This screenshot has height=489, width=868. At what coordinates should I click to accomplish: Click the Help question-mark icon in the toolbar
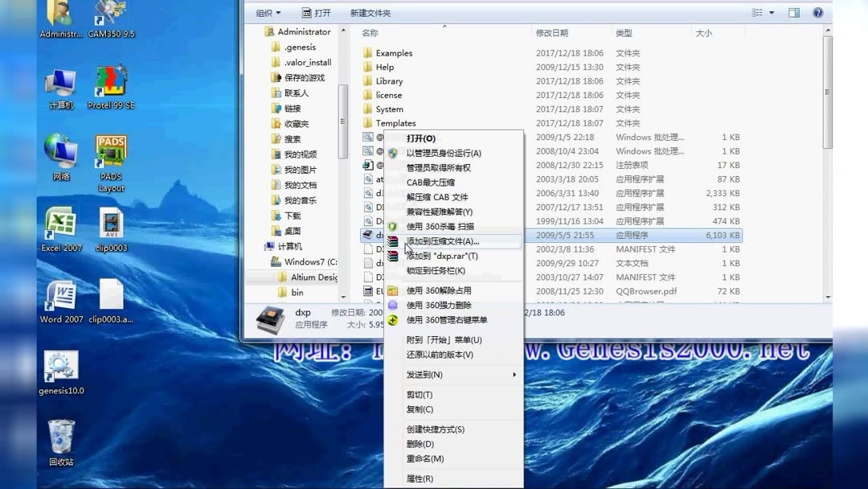[818, 12]
